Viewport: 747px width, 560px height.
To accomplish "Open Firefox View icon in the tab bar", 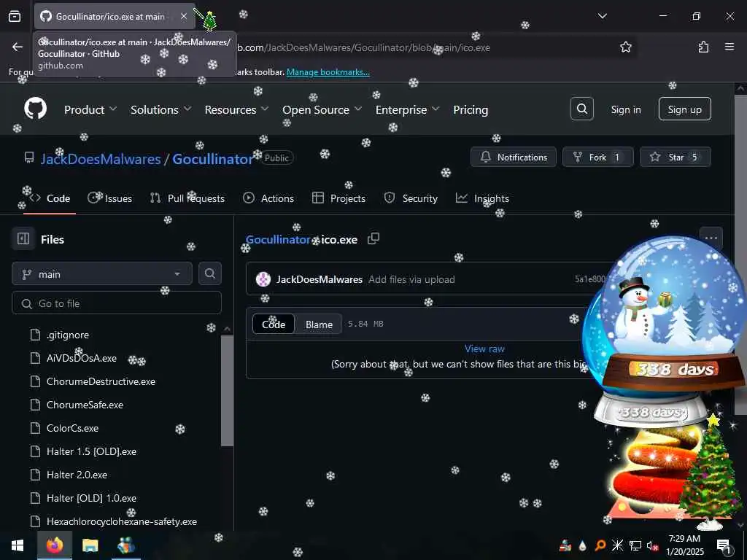I will [x=15, y=16].
